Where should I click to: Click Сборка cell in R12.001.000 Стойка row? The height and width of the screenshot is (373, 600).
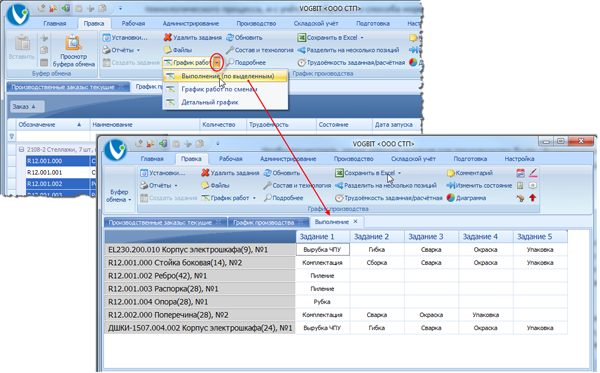click(x=377, y=263)
